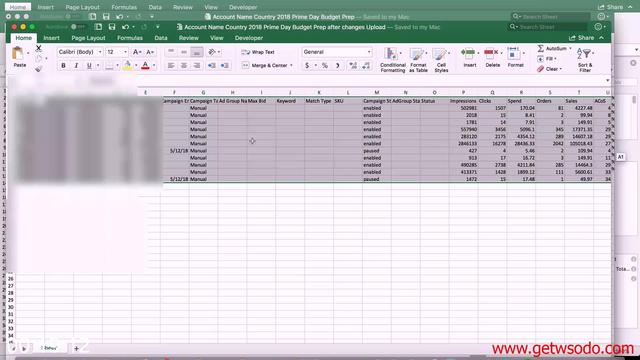Click the cell borders icon
The width and height of the screenshot is (640, 360).
pos(109,66)
